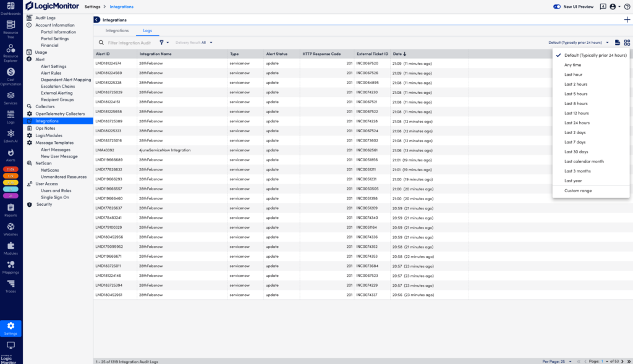Open Users and Roles settings item
Viewport: 633px width, 364px height.
(56, 191)
